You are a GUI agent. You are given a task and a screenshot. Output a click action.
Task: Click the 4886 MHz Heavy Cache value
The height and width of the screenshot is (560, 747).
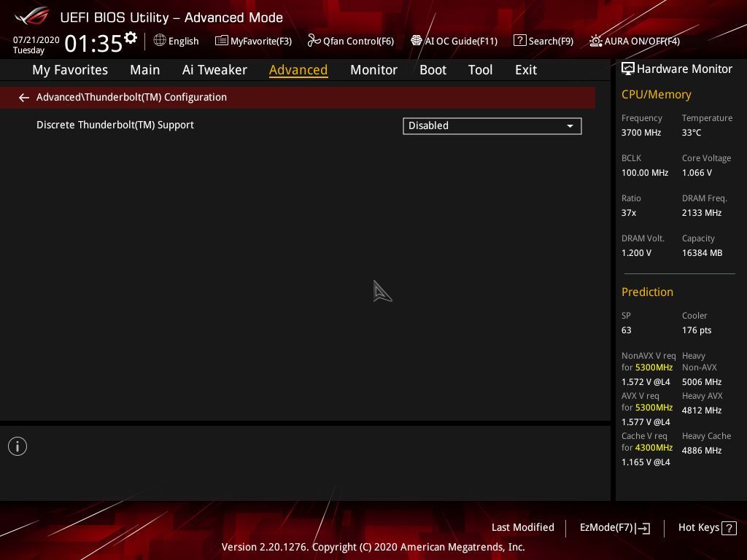[x=701, y=451]
